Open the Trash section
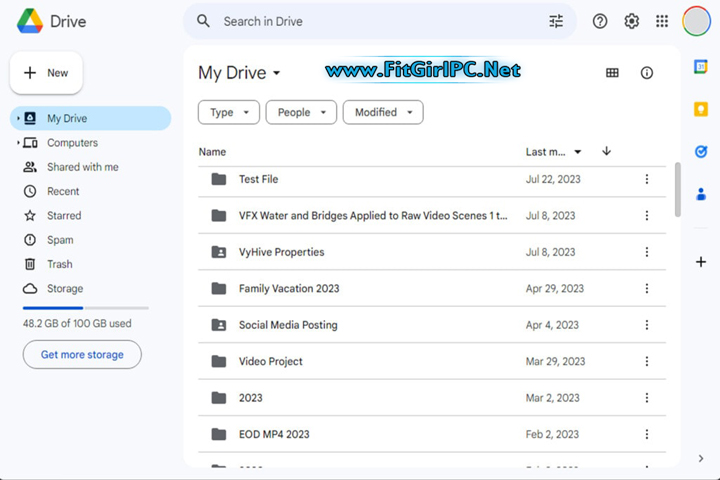Screen dimensions: 720x480 tap(59, 264)
